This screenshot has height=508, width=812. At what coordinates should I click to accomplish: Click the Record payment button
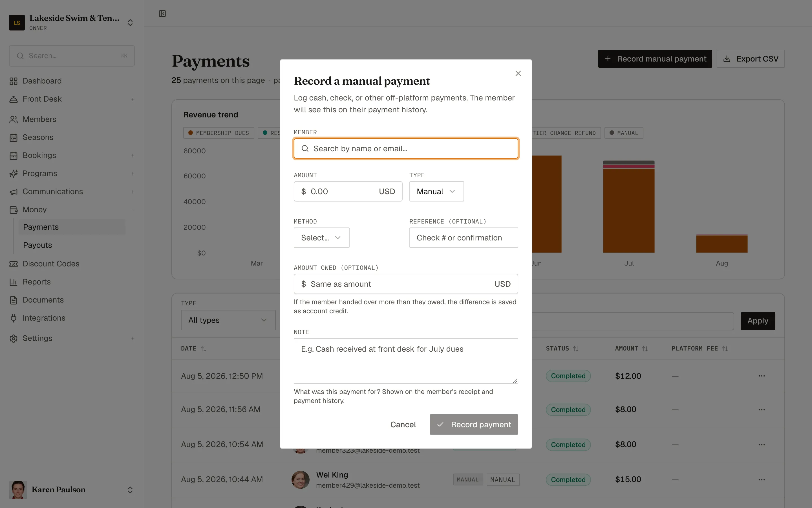(x=474, y=424)
